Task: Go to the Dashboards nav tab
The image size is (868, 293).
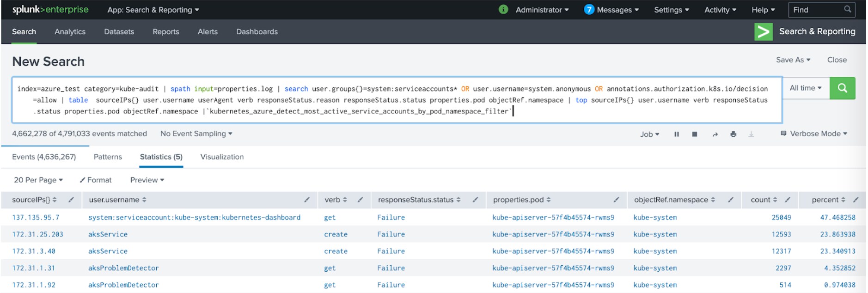Action: pyautogui.click(x=257, y=31)
